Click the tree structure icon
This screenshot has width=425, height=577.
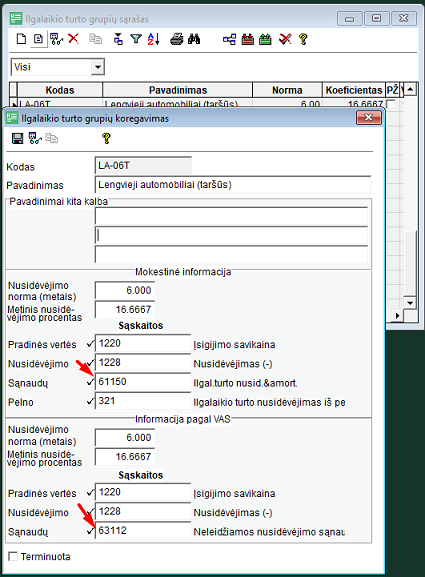point(229,39)
